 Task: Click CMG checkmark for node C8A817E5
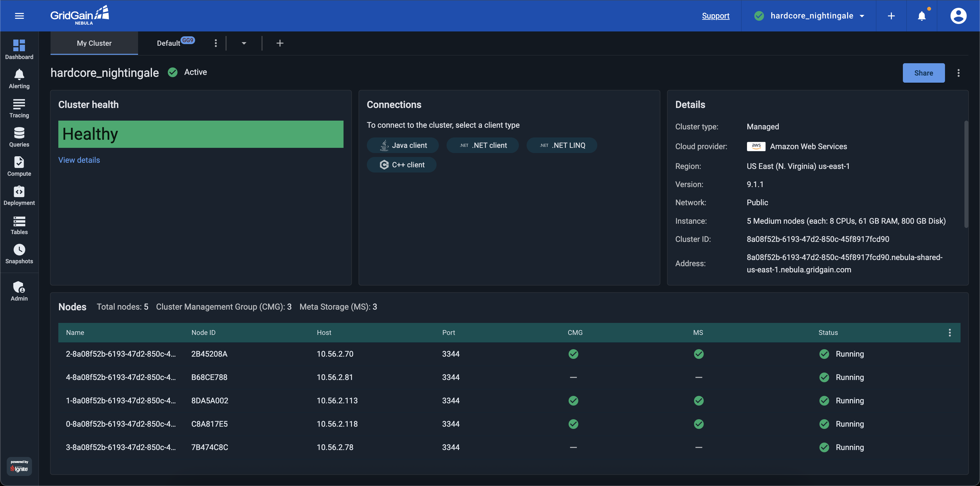click(x=573, y=424)
